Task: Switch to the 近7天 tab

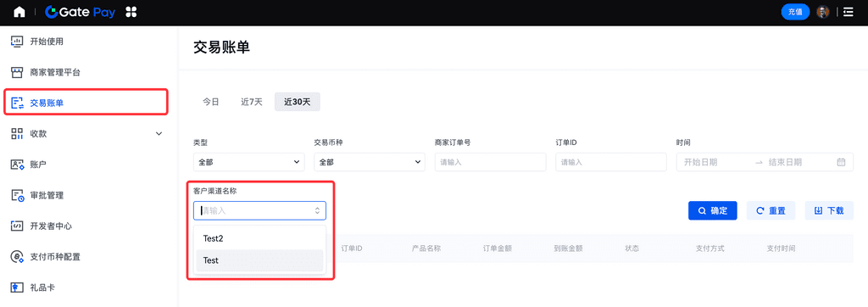Action: [251, 102]
